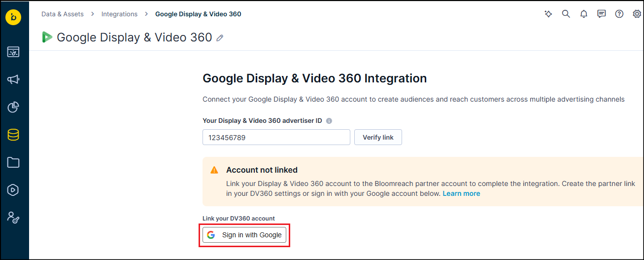Click 'Link your DV360 account' label
This screenshot has width=644, height=260.
238,218
